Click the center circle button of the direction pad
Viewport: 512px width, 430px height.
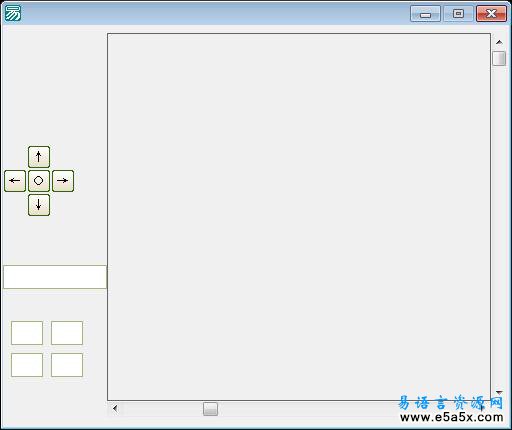39,181
